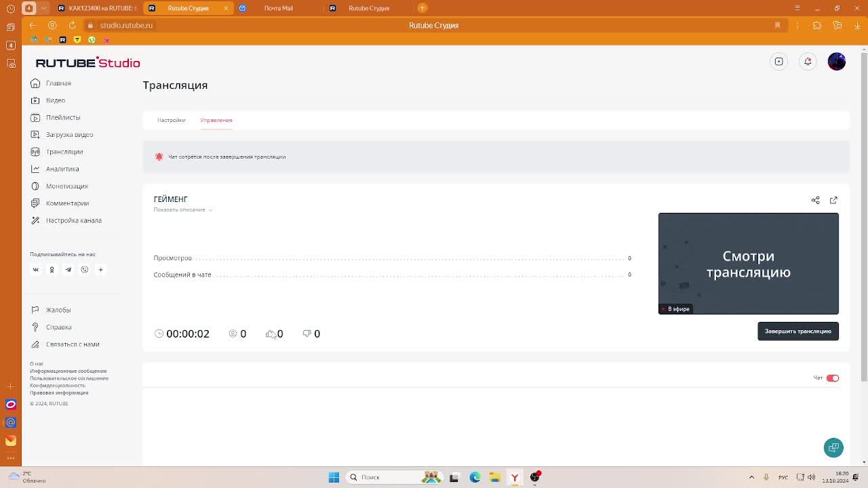This screenshot has width=868, height=488.
Task: Click the ГЕЙМЕНГ stream title
Action: coord(170,199)
